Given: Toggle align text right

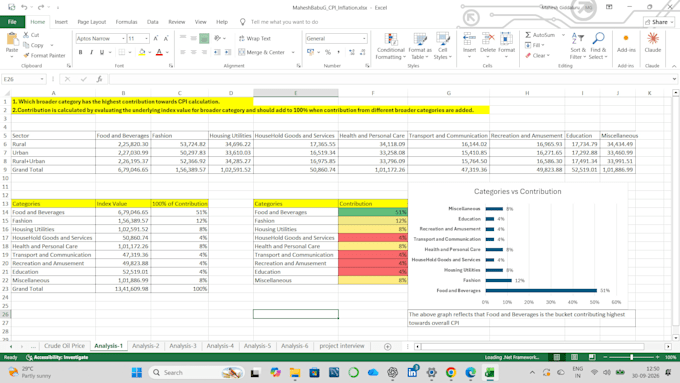Looking at the screenshot, I should [x=204, y=52].
